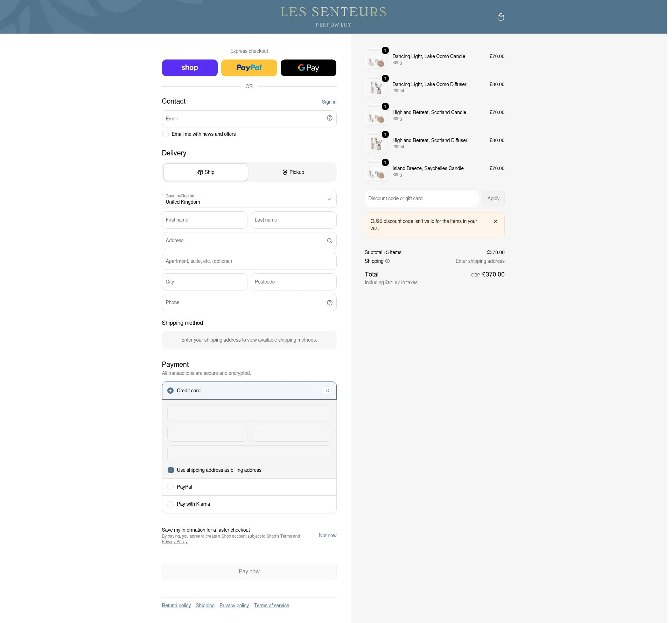Click the +5 more card brands badge
672x623 pixels.
(328, 391)
